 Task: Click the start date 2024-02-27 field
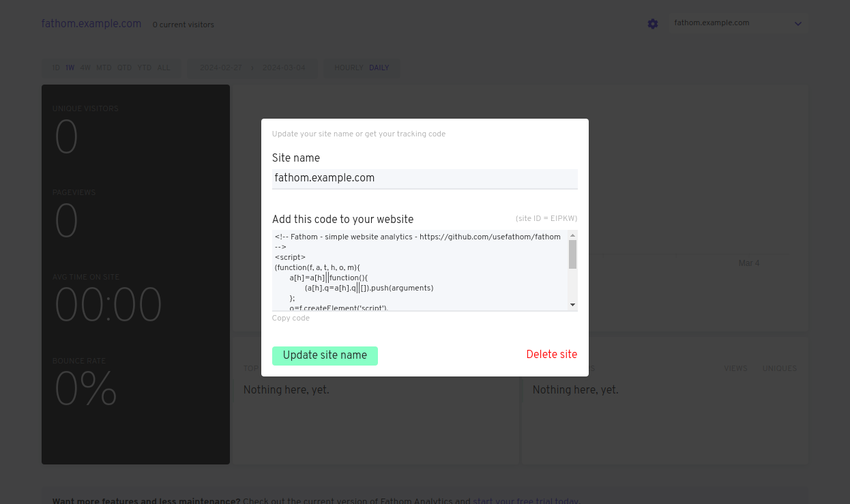point(220,68)
